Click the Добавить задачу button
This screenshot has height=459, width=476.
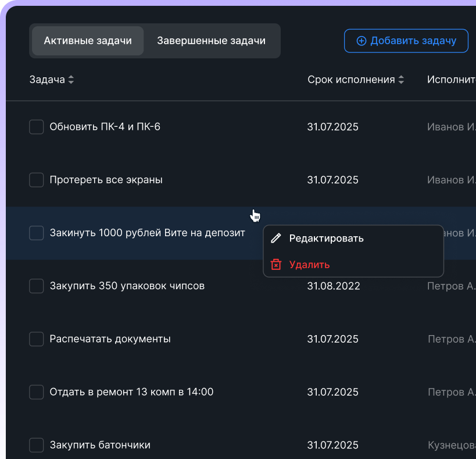(x=406, y=41)
